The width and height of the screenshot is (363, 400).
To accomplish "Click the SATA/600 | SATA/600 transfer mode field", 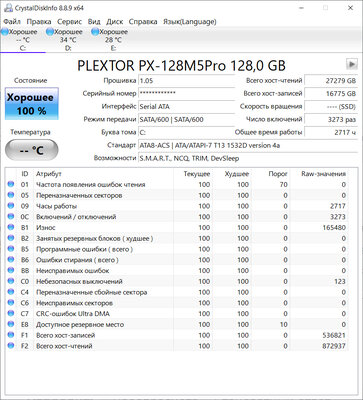I will tap(186, 119).
